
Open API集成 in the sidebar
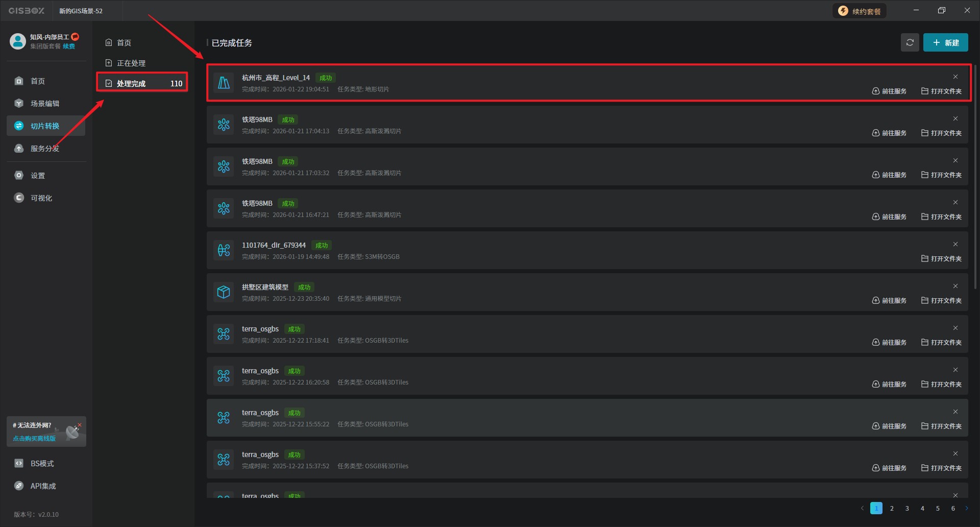tap(43, 486)
